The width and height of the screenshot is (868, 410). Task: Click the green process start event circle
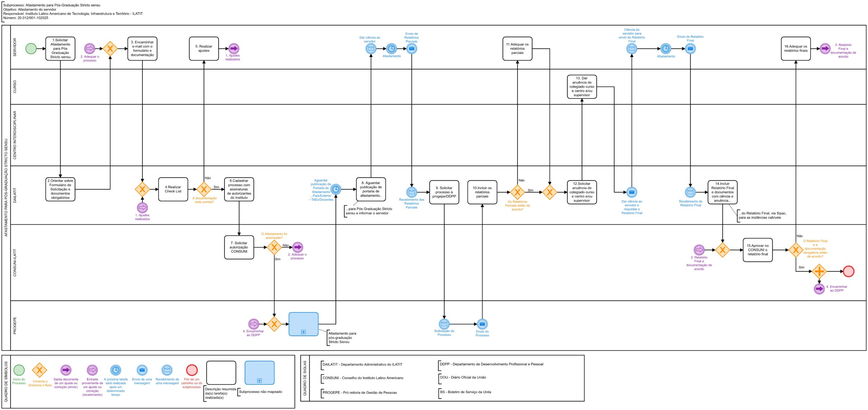click(x=31, y=48)
